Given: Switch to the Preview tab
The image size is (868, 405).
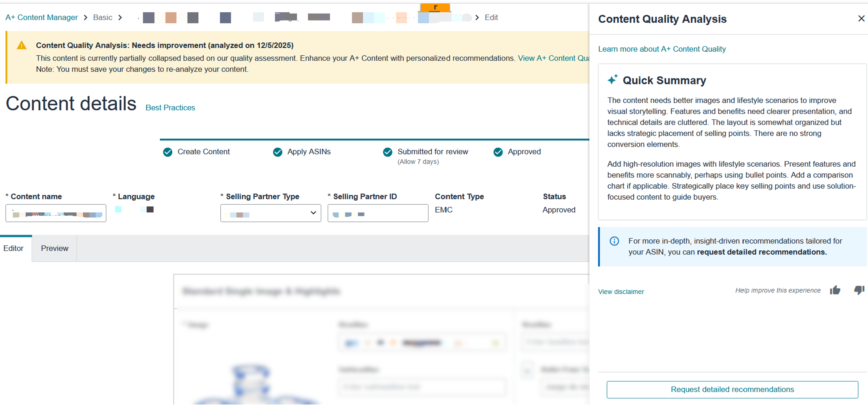Looking at the screenshot, I should coord(54,249).
